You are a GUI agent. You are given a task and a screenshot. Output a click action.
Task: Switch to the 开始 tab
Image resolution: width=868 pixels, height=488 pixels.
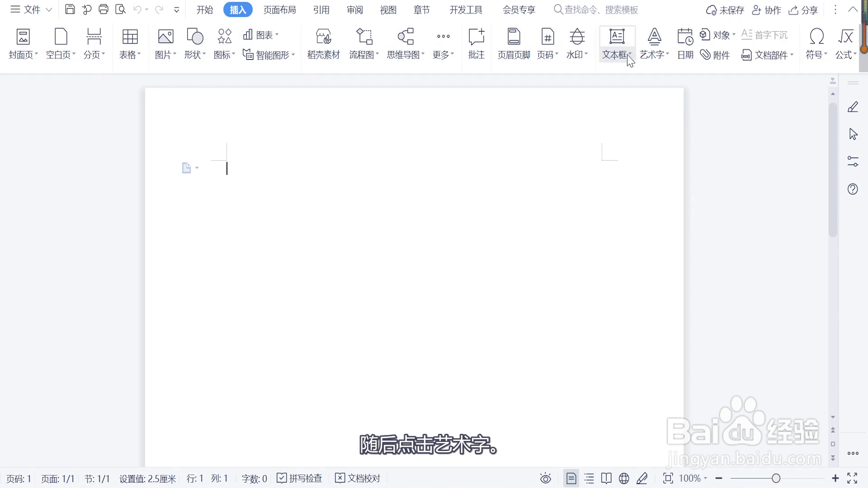click(x=204, y=9)
